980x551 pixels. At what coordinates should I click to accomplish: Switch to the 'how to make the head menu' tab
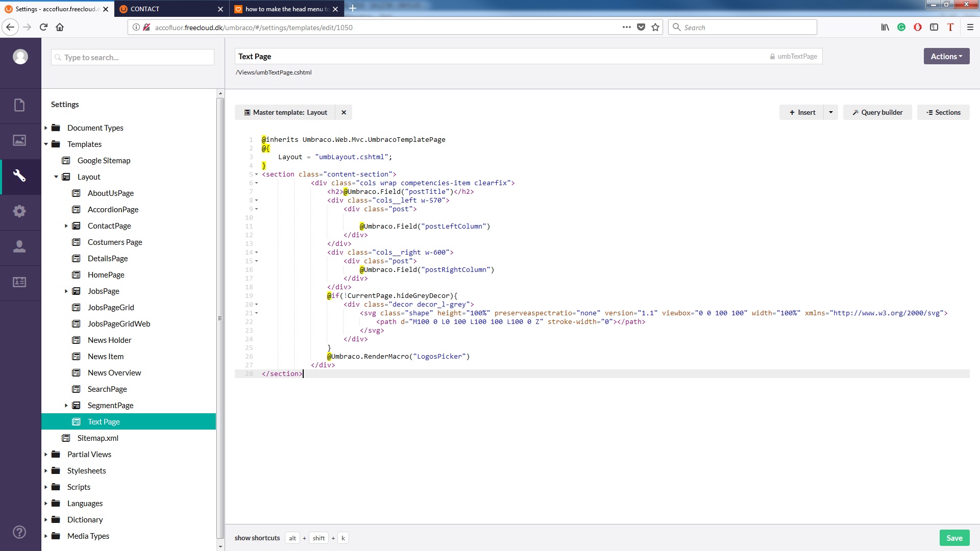[x=286, y=9]
